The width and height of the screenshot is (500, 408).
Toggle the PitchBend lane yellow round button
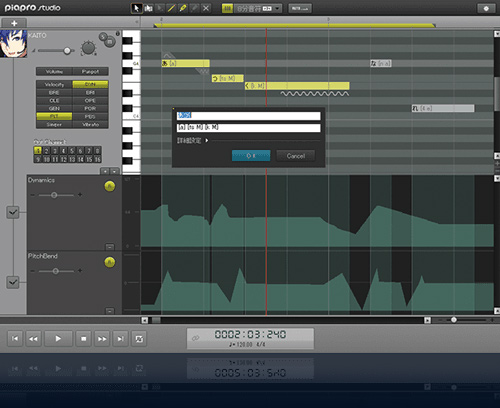click(110, 262)
